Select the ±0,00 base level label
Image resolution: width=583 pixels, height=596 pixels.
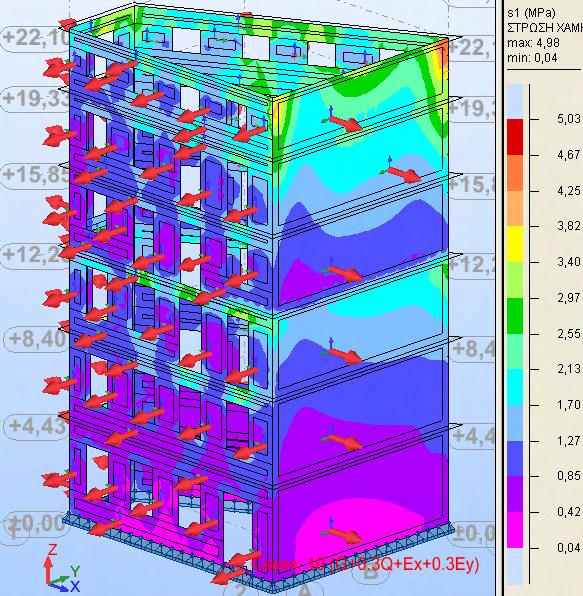pos(36,525)
